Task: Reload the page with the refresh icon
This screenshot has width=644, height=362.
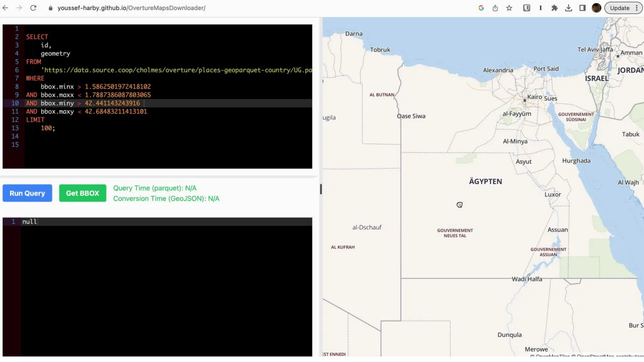Action: click(x=33, y=8)
